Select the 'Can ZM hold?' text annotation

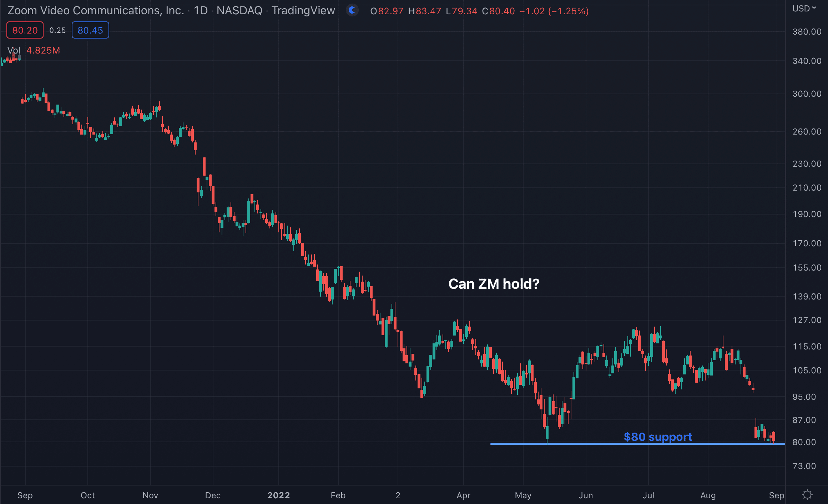[494, 284]
